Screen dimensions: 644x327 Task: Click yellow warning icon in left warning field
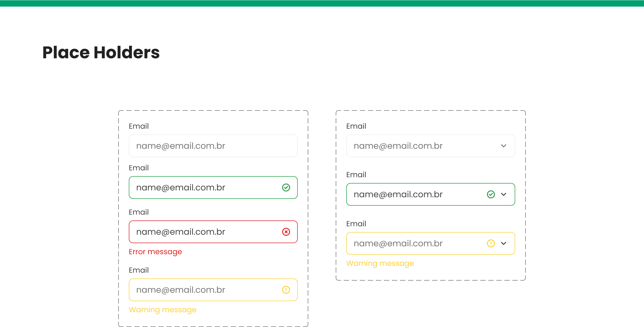(286, 290)
